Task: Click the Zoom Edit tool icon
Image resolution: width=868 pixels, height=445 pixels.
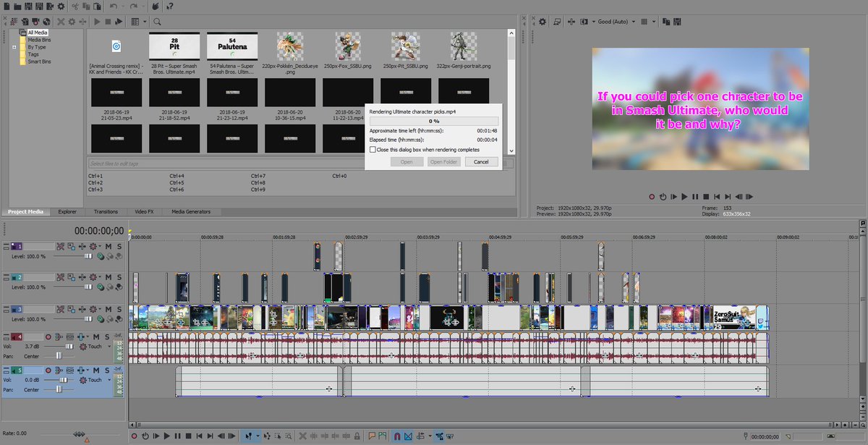Action: [x=288, y=436]
